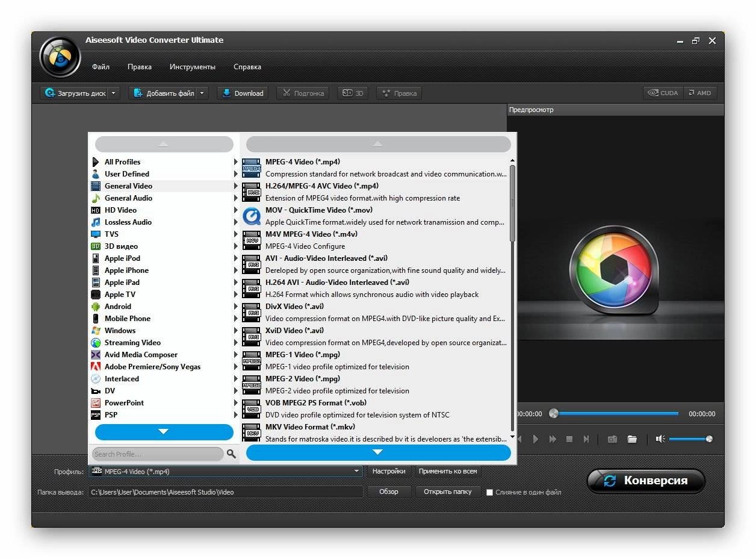Mute audio with the speaker icon

coord(660,439)
